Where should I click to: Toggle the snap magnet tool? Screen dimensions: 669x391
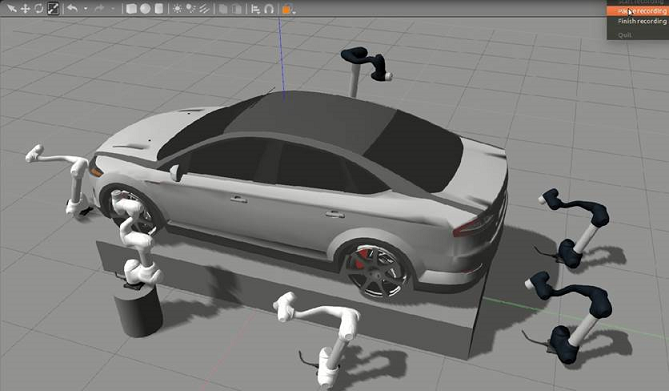click(269, 9)
